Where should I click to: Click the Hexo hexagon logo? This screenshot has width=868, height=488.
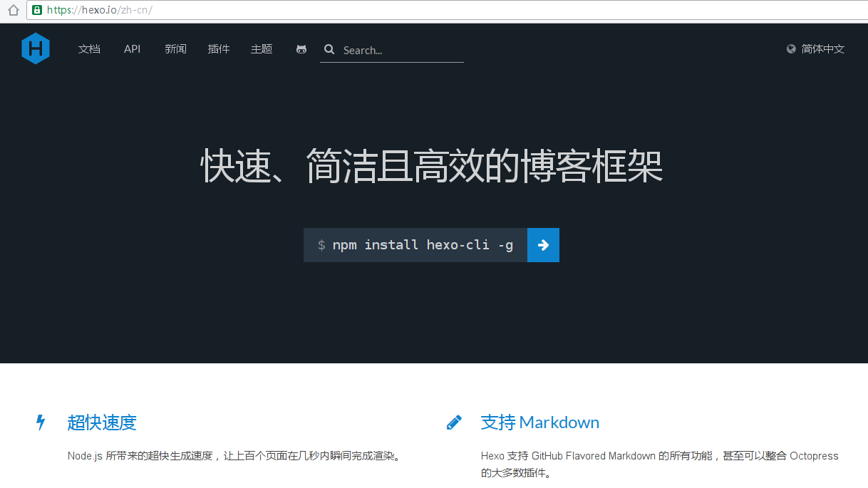tap(36, 48)
